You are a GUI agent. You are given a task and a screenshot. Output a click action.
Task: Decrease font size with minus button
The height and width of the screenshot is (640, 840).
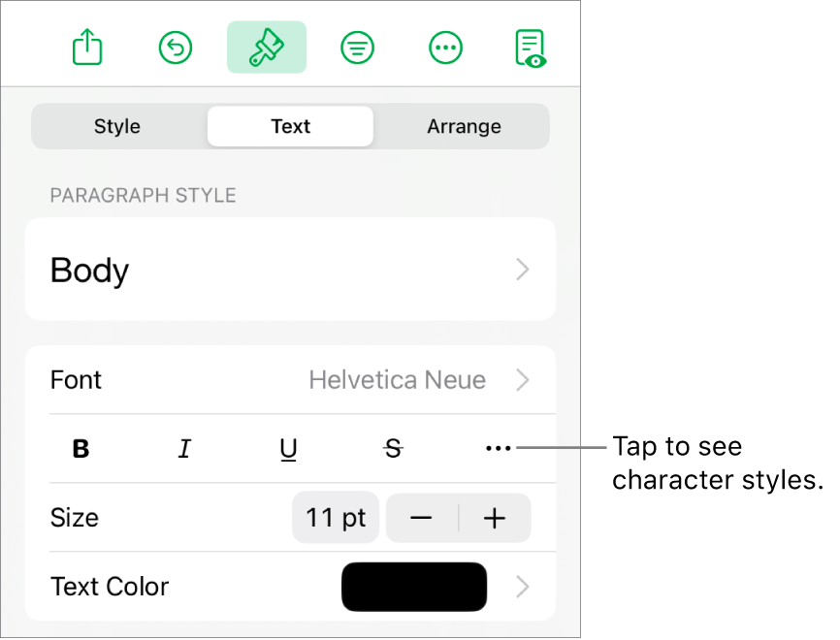[x=421, y=518]
